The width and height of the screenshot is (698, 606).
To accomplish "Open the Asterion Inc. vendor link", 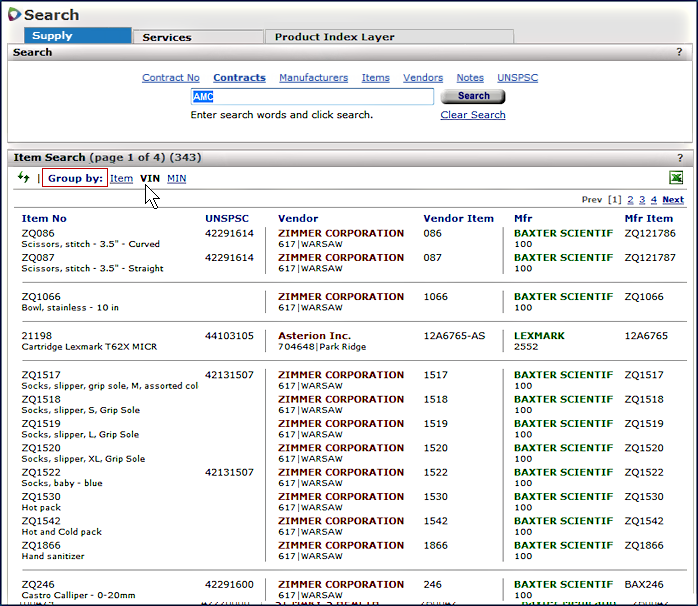I will coord(314,336).
